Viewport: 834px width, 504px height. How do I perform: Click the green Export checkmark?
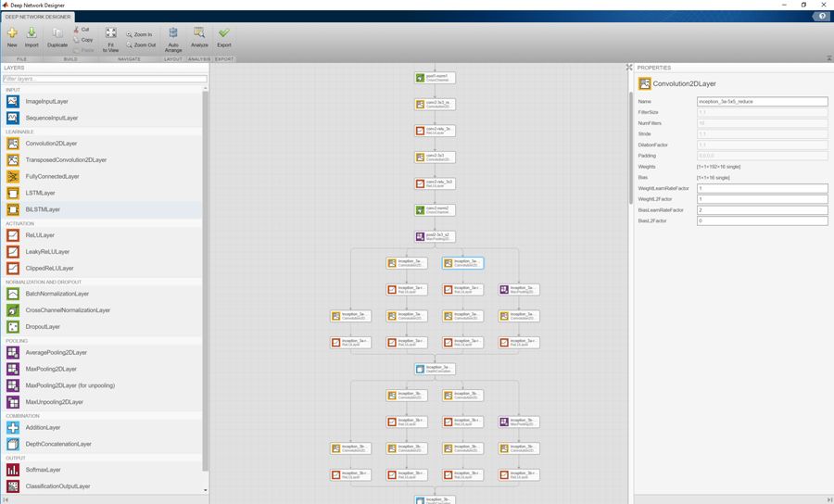click(x=224, y=37)
